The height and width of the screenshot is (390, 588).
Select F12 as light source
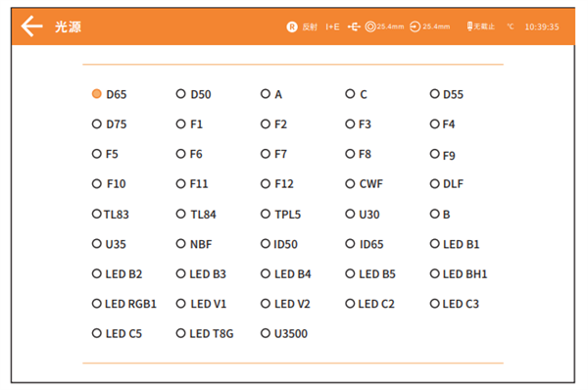click(266, 184)
